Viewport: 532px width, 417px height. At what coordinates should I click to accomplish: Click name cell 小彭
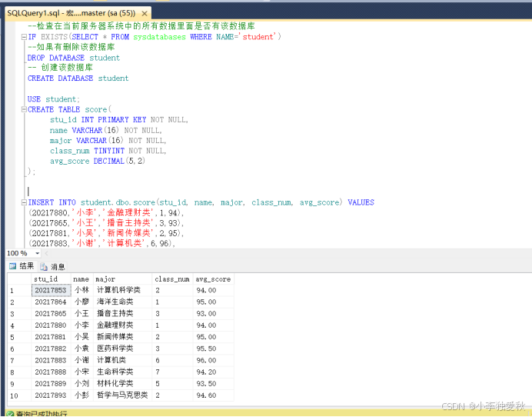[x=81, y=395]
